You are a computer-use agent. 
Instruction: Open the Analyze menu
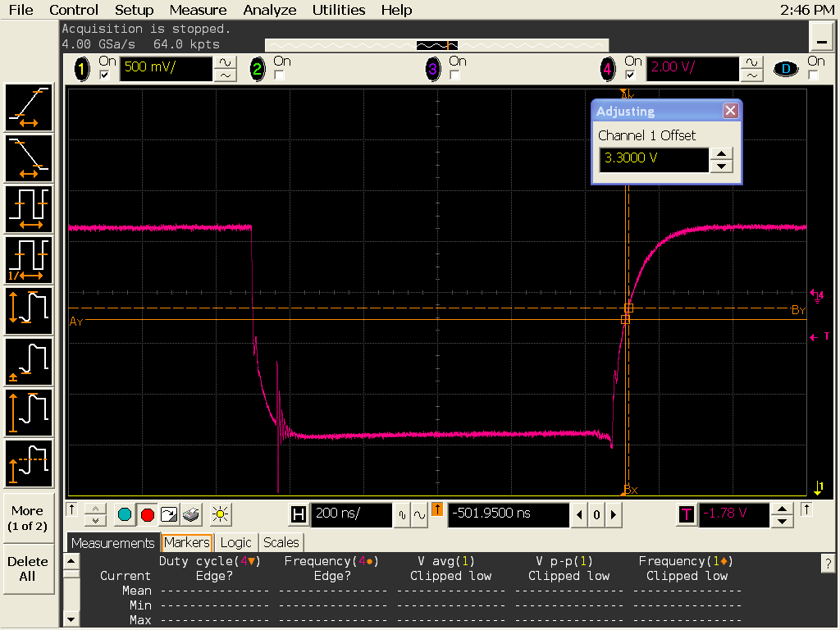pos(269,10)
